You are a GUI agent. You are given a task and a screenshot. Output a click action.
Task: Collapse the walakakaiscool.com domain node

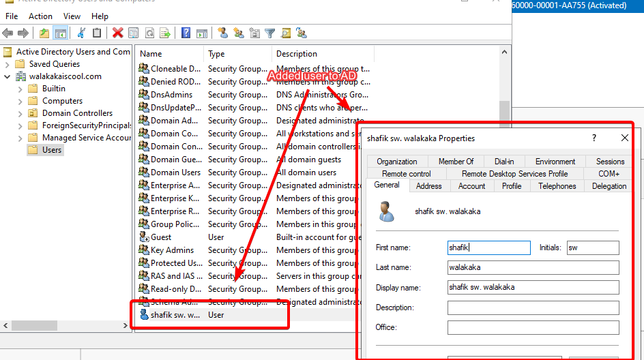tap(7, 77)
